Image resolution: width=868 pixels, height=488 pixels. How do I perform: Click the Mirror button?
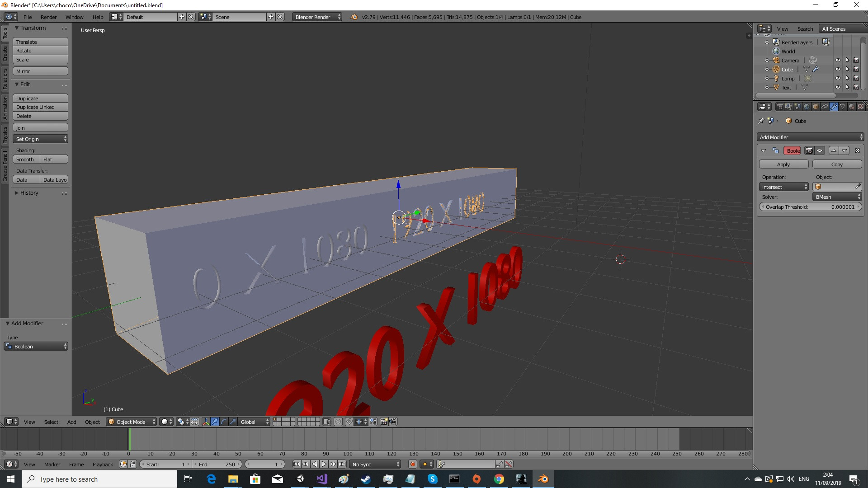coord(40,71)
